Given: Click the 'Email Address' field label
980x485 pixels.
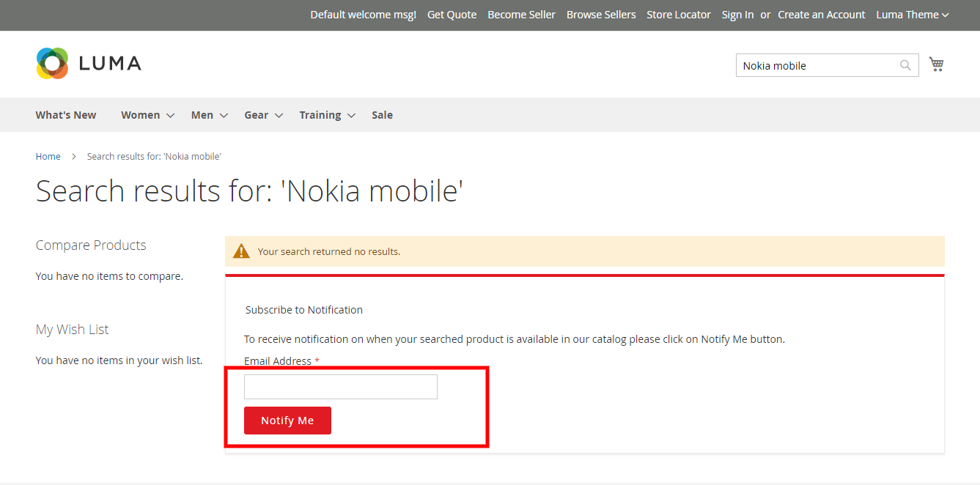Looking at the screenshot, I should 278,361.
